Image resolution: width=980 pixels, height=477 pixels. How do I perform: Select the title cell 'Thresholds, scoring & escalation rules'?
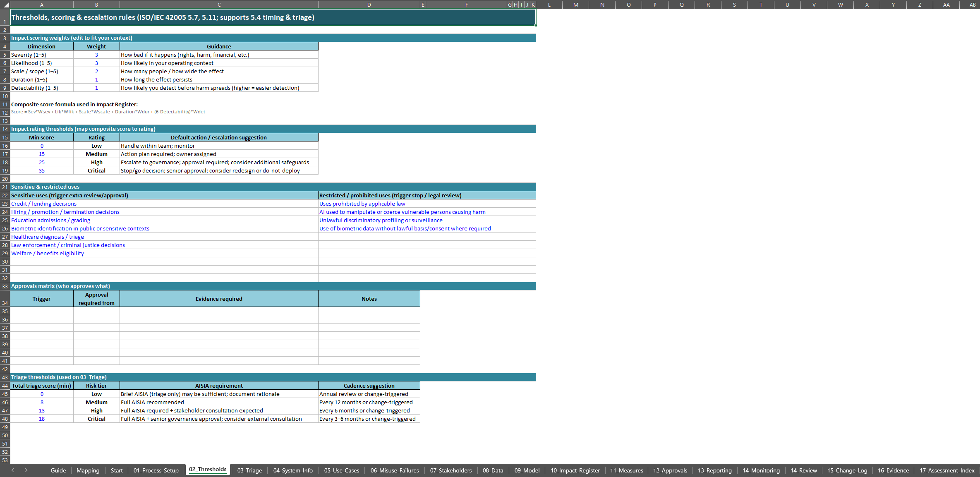163,17
